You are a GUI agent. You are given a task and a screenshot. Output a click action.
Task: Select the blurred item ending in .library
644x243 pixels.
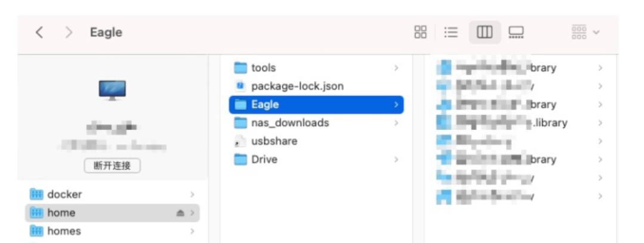pos(520,123)
